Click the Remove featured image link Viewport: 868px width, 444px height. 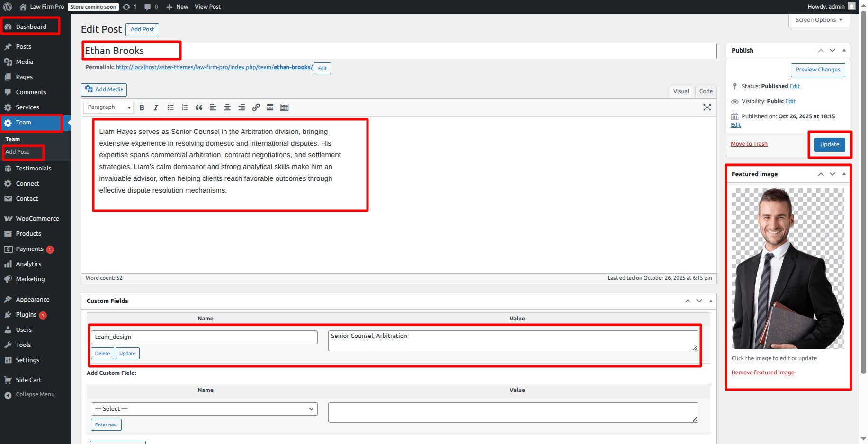(x=762, y=373)
